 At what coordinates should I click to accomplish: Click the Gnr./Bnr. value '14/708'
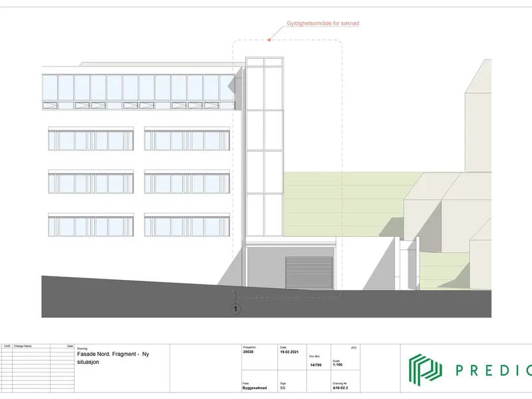click(x=315, y=365)
